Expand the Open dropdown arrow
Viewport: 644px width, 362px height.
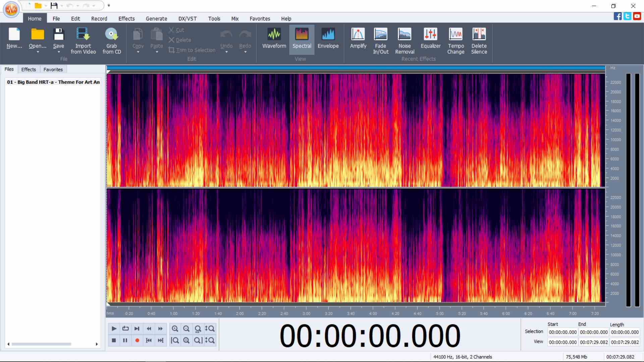pos(38,52)
